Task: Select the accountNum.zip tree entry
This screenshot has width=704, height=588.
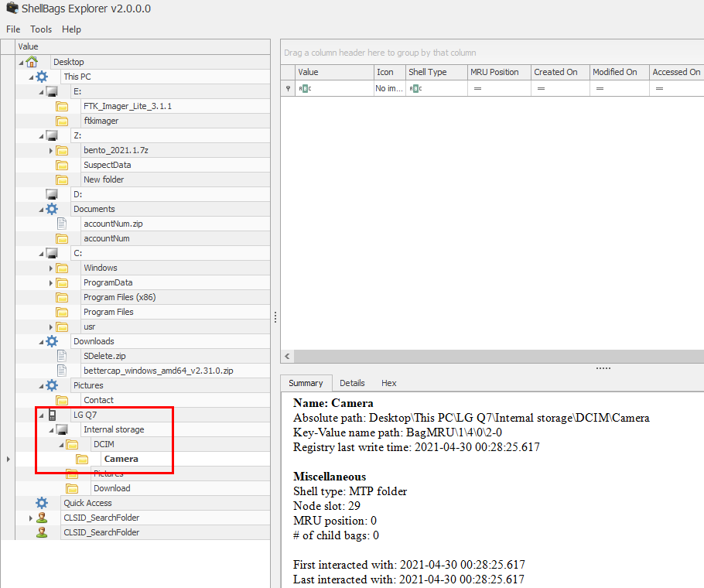Action: (113, 224)
